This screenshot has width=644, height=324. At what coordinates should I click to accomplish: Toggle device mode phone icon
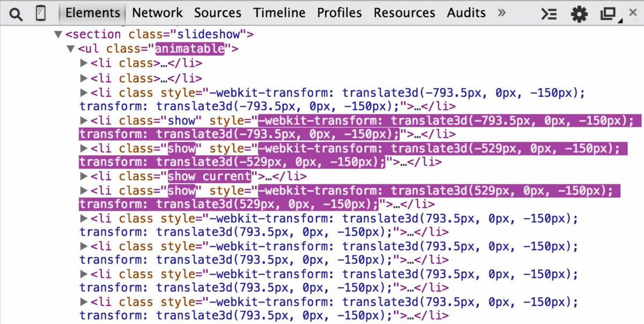(40, 13)
